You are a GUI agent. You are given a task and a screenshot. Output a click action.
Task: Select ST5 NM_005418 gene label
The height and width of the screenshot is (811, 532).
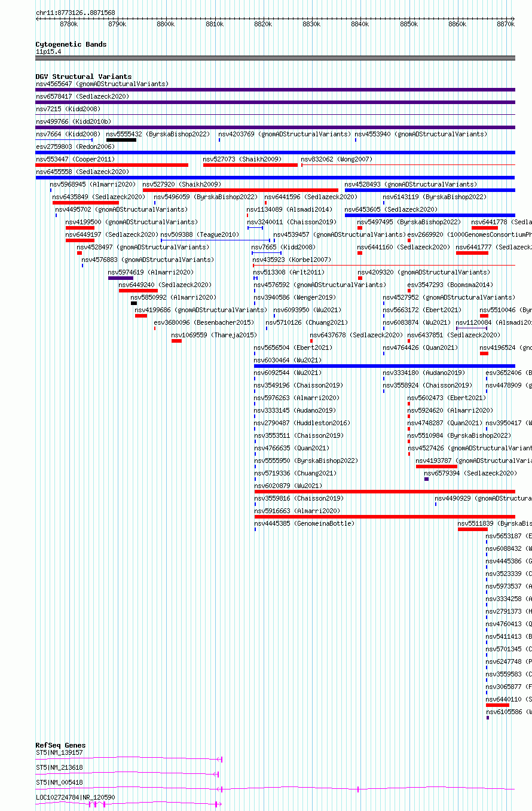pos(60,782)
